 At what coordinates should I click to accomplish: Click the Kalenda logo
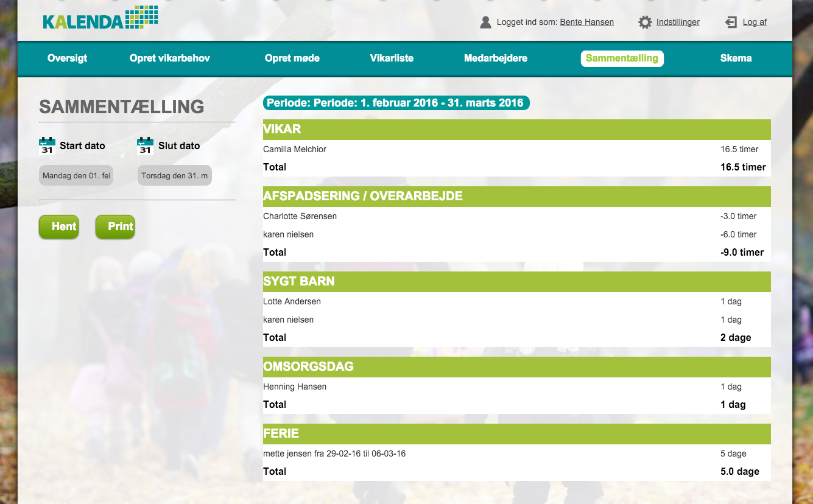[100, 18]
